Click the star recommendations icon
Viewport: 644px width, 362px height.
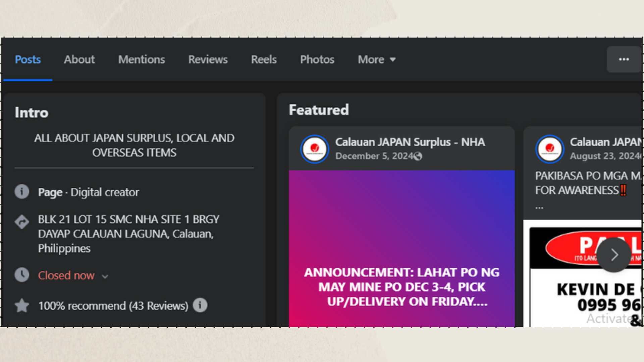[x=22, y=305]
